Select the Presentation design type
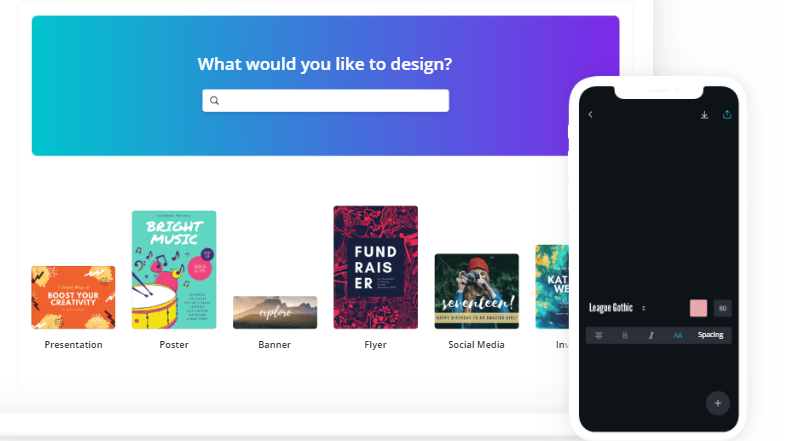This screenshot has width=790, height=441. [x=73, y=297]
